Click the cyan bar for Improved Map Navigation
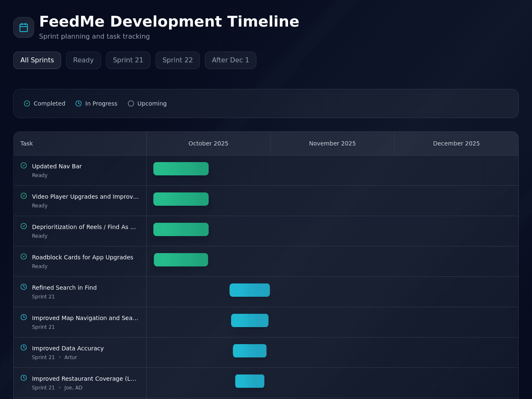 pos(250,320)
